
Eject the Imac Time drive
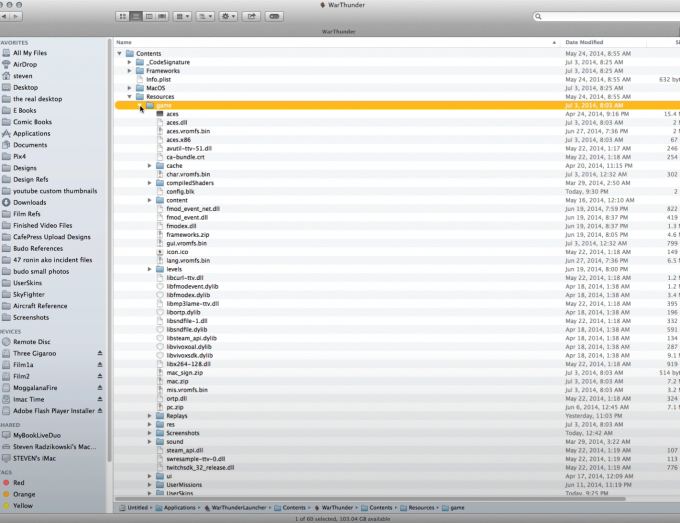point(100,399)
